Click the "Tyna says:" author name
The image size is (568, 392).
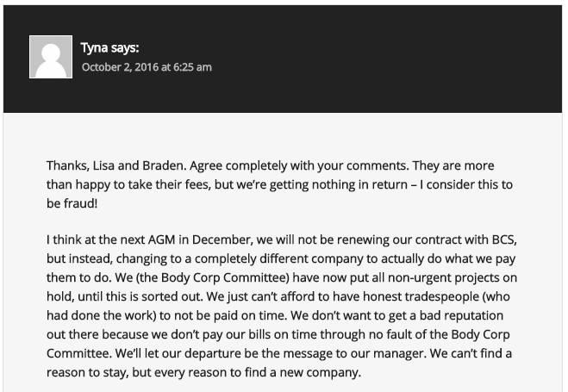click(x=110, y=48)
